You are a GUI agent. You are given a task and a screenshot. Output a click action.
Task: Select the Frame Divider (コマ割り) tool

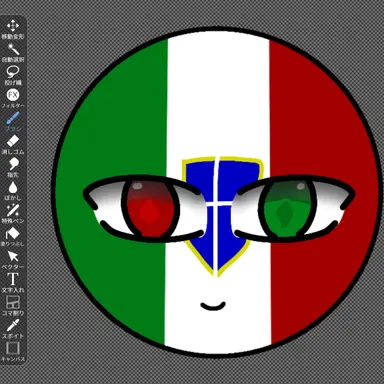click(x=13, y=306)
